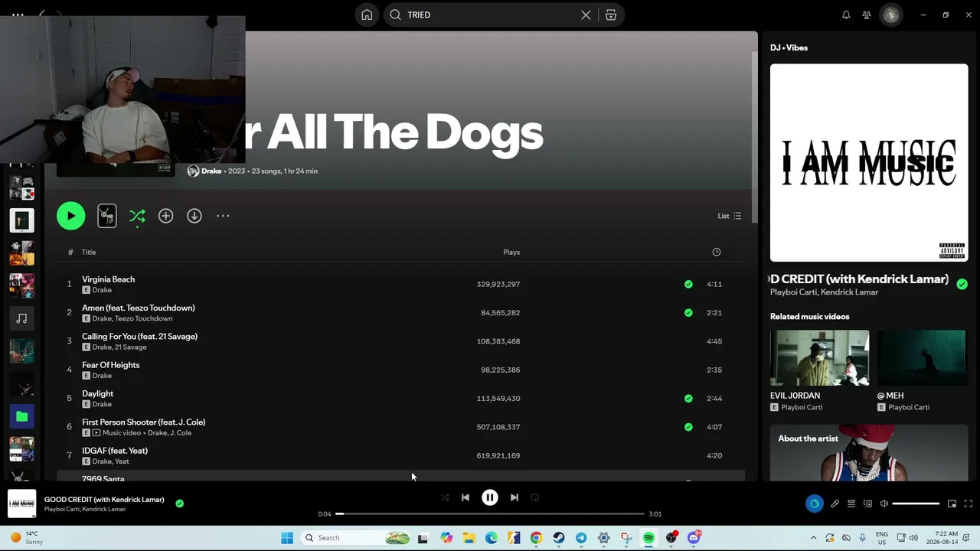This screenshot has width=980, height=551.
Task: Open the List view options dropdown
Action: (x=729, y=216)
